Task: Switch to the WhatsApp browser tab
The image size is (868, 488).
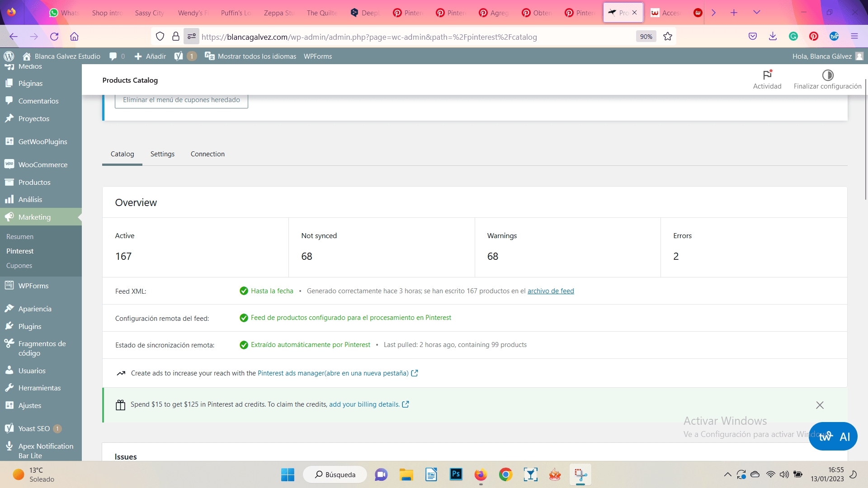Action: 64,13
